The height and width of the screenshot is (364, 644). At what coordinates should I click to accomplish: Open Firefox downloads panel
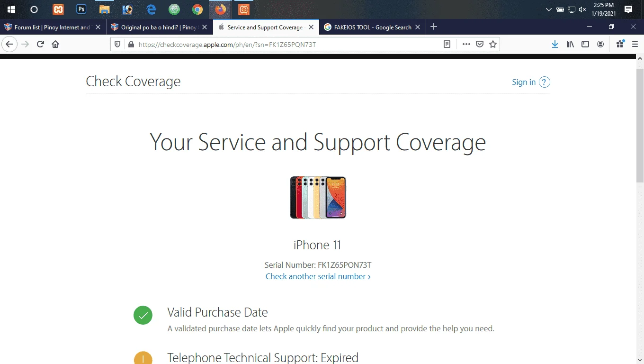(555, 44)
